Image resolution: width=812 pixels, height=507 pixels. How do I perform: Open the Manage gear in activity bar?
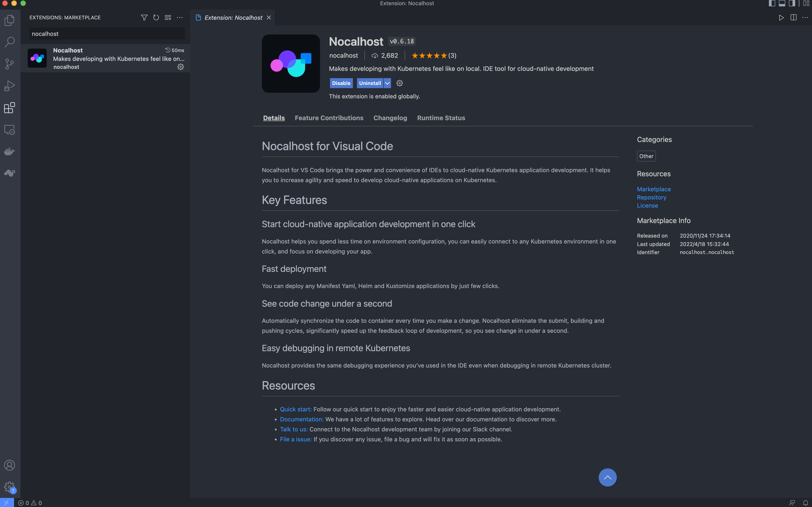(x=9, y=487)
